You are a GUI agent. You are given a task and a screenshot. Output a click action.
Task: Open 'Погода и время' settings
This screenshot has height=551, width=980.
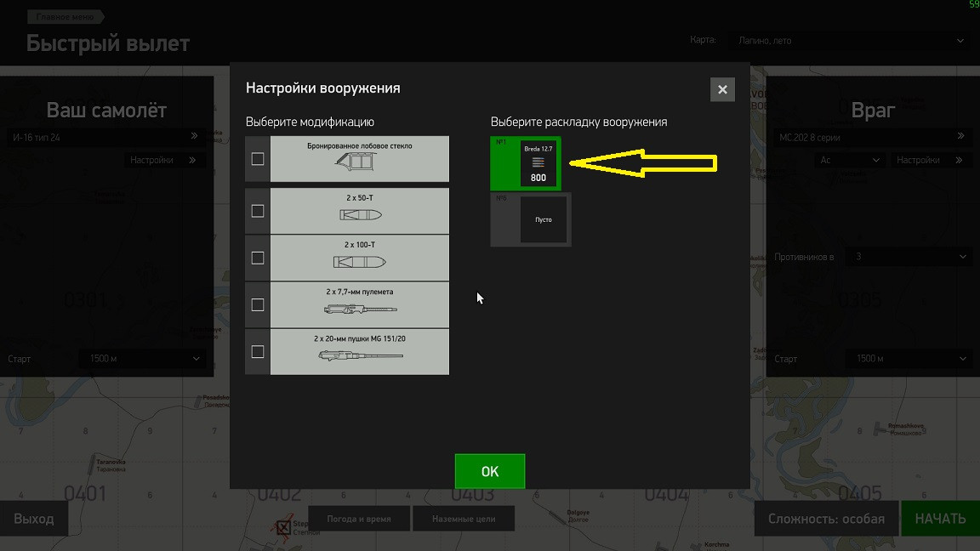[359, 519]
